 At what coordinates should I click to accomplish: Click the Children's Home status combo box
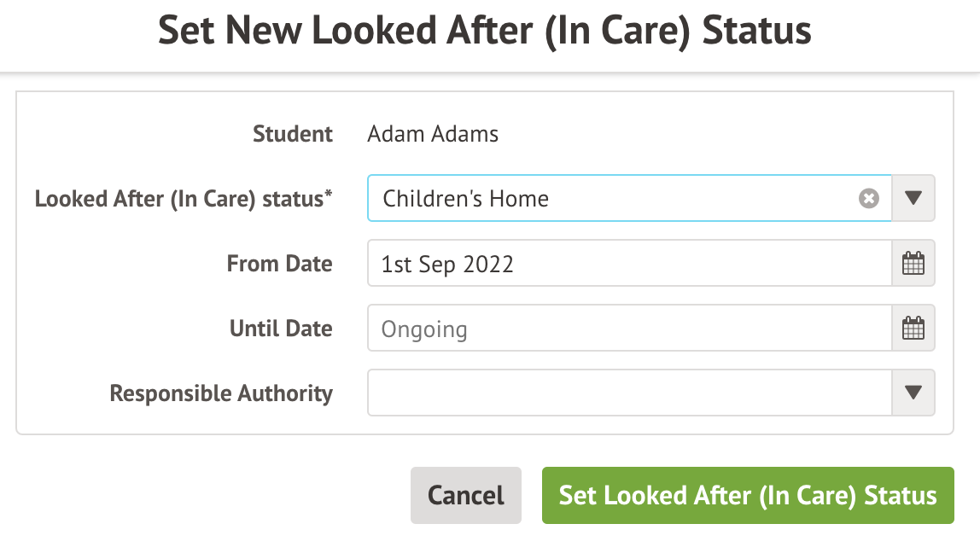(615, 199)
